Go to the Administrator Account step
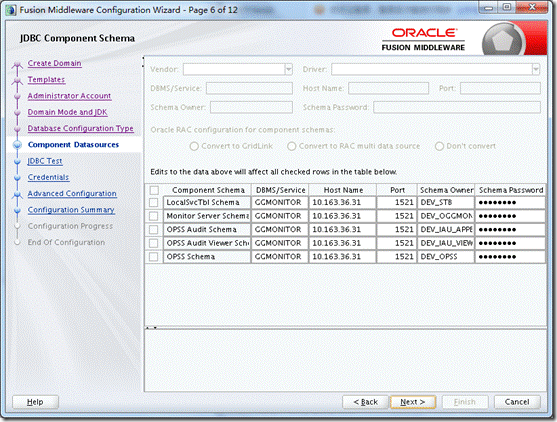 pyautogui.click(x=69, y=96)
